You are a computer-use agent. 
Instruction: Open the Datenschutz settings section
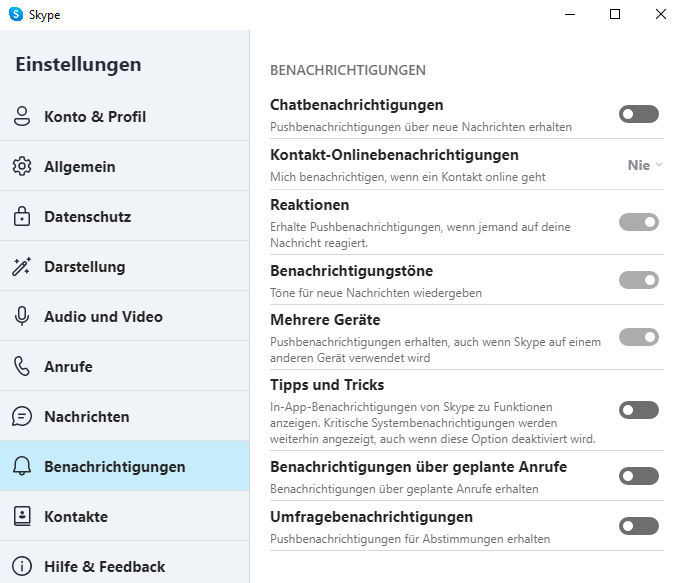point(125,216)
